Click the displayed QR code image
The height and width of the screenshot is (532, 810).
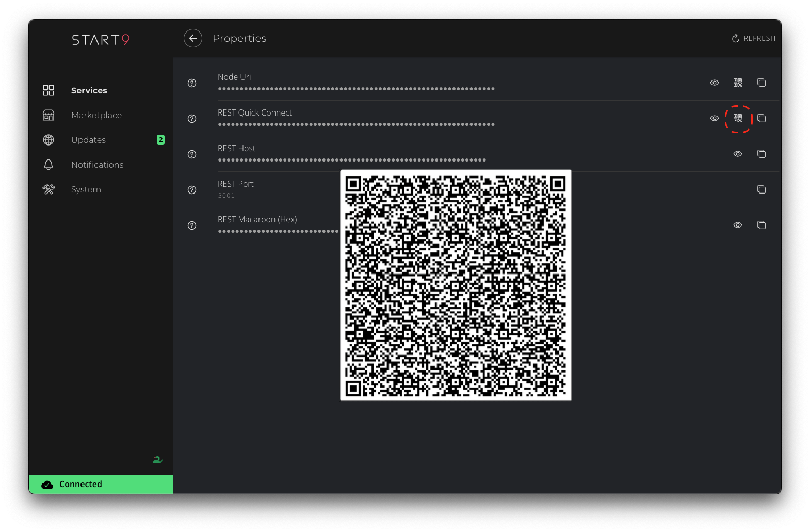pyautogui.click(x=456, y=285)
